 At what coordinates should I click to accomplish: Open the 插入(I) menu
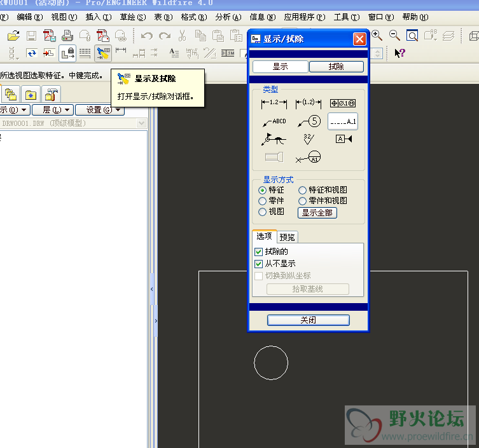tap(99, 17)
